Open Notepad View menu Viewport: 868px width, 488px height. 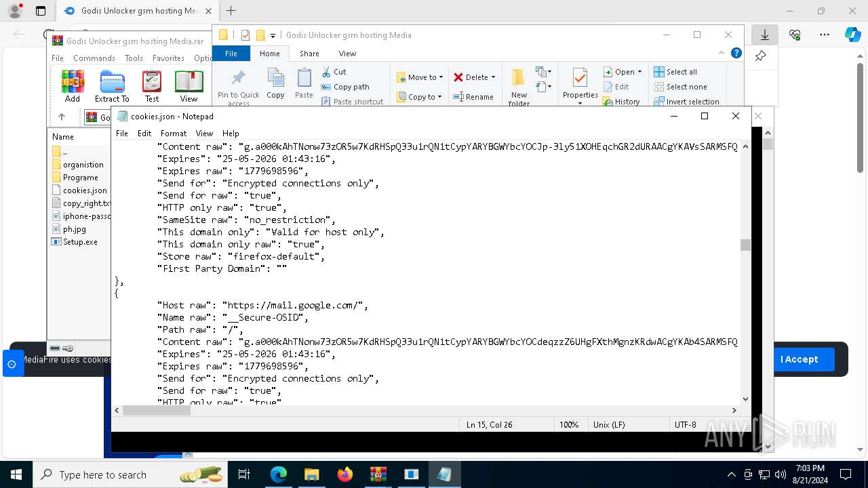[x=204, y=134]
